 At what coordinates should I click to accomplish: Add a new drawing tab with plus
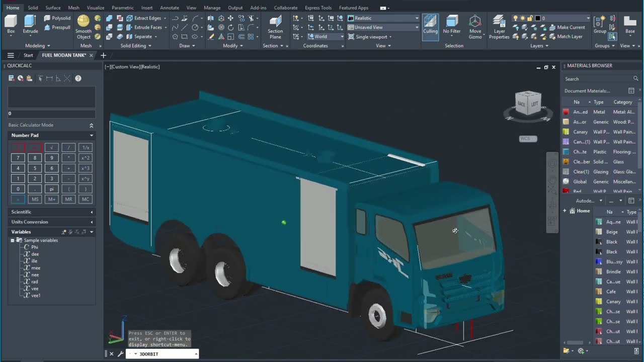[x=103, y=55]
